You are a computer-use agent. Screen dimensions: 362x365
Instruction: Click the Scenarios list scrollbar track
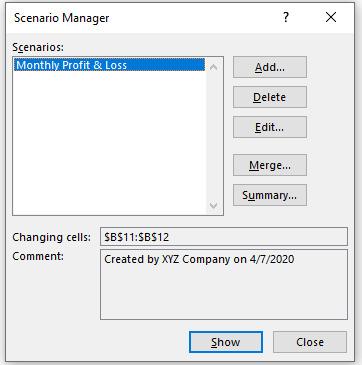point(214,136)
